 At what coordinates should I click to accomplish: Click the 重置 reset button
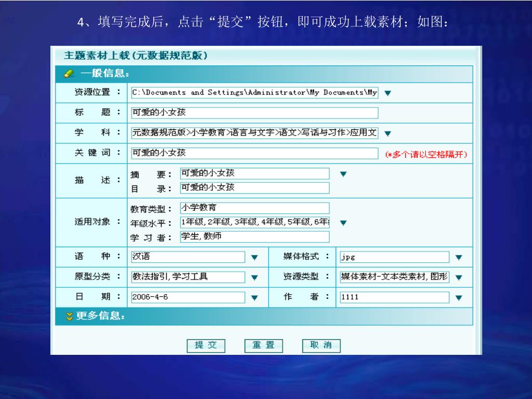click(263, 345)
